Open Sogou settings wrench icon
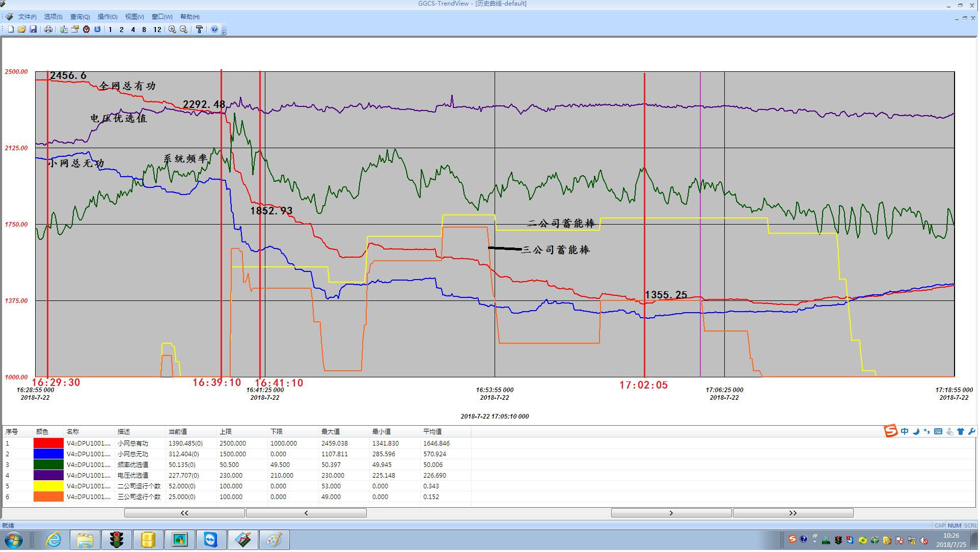This screenshot has width=980, height=552. click(x=971, y=432)
